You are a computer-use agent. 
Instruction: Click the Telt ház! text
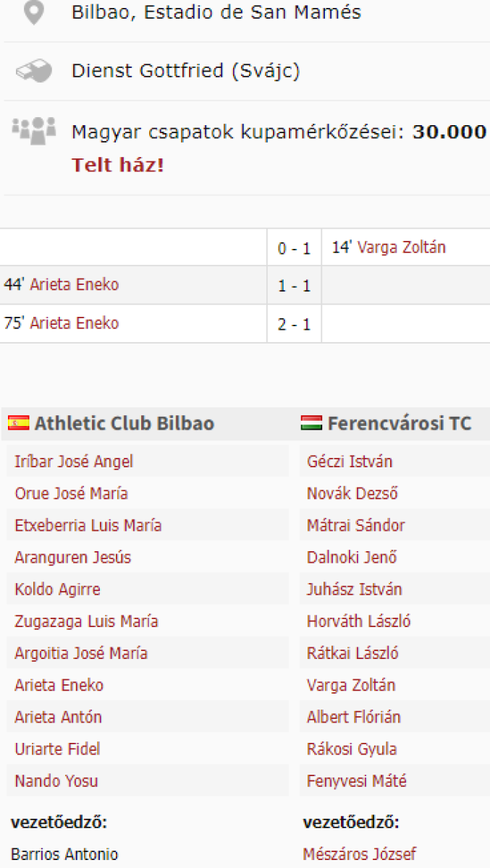[x=118, y=165]
